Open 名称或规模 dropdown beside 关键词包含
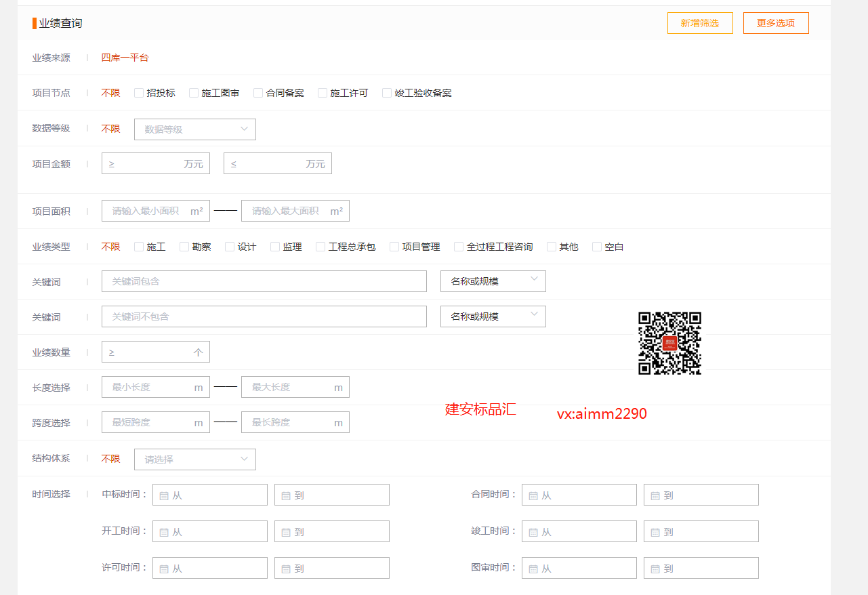 [x=493, y=281]
